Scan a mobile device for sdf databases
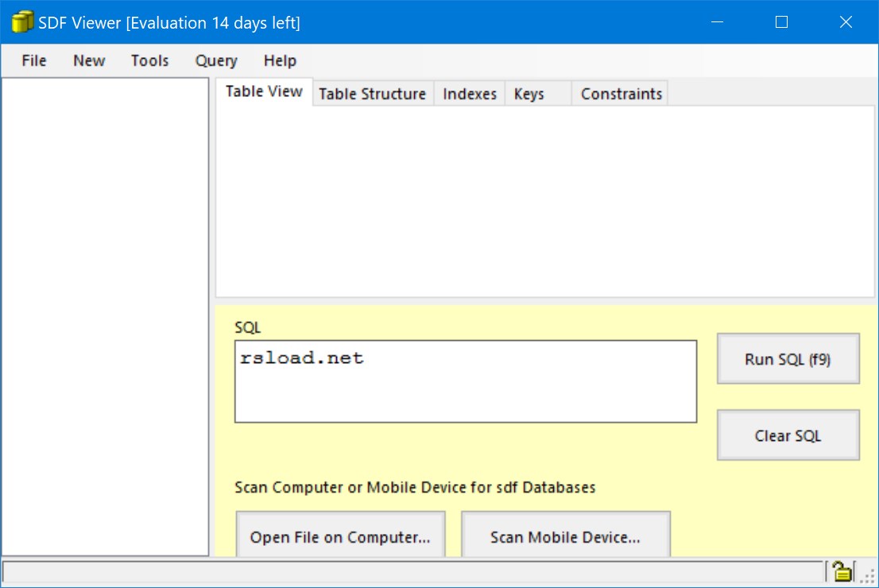 click(x=565, y=536)
